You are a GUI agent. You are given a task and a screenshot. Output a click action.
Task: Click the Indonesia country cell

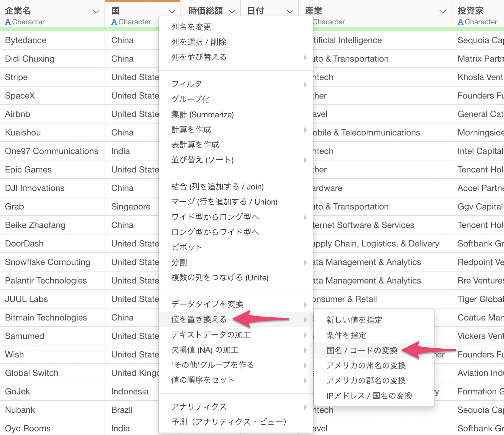[x=132, y=391]
